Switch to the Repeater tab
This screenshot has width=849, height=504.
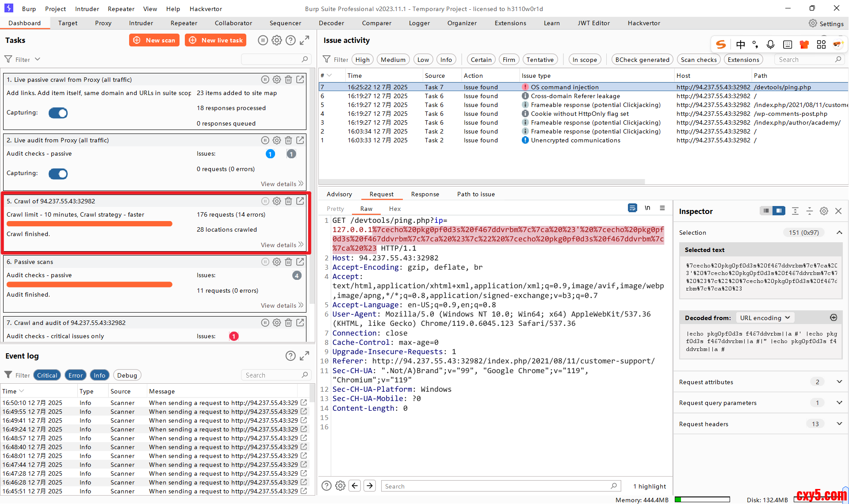184,23
